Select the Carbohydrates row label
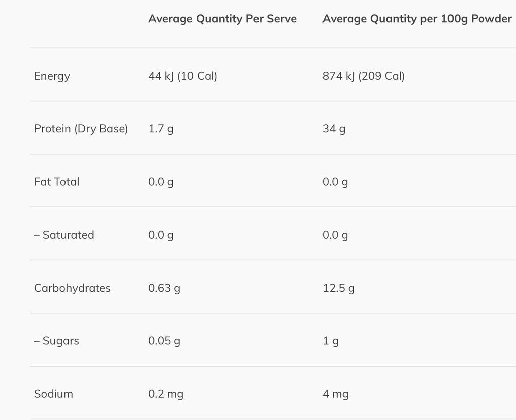Viewport: 516px width, 420px height. [73, 288]
